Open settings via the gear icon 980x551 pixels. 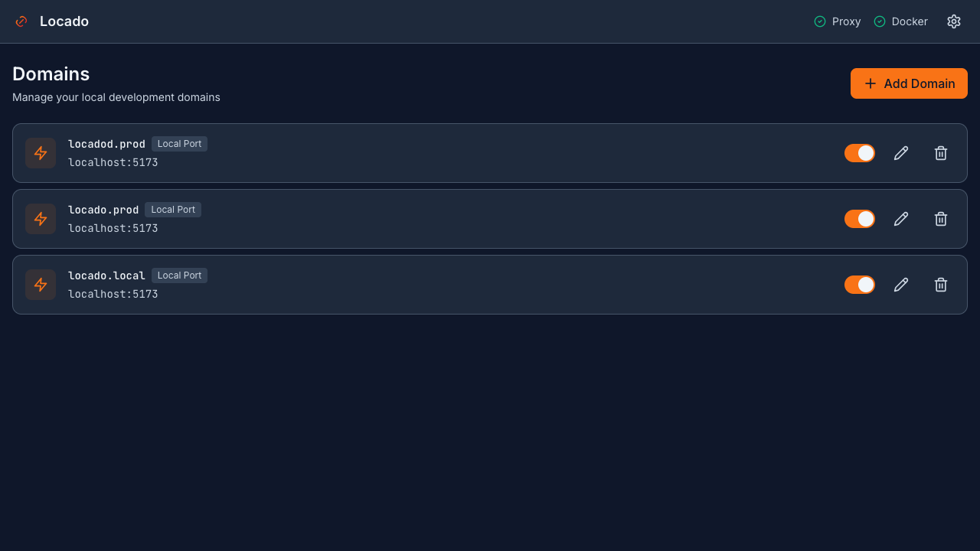[953, 21]
